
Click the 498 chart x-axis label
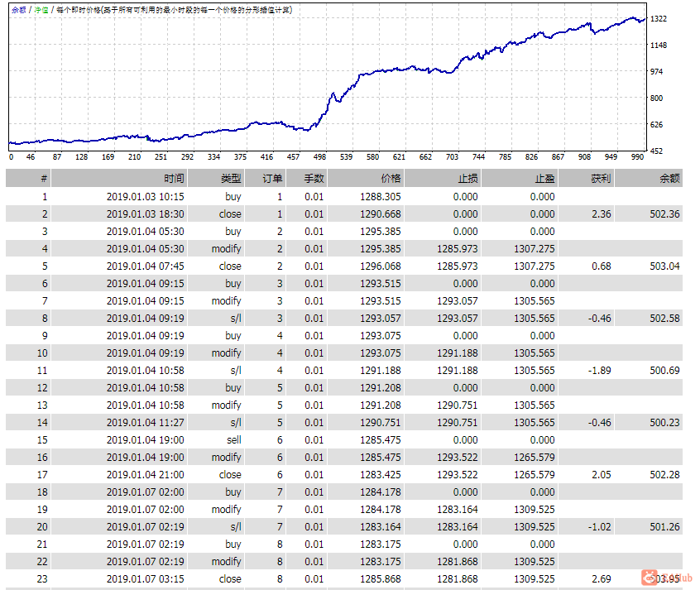(x=319, y=156)
